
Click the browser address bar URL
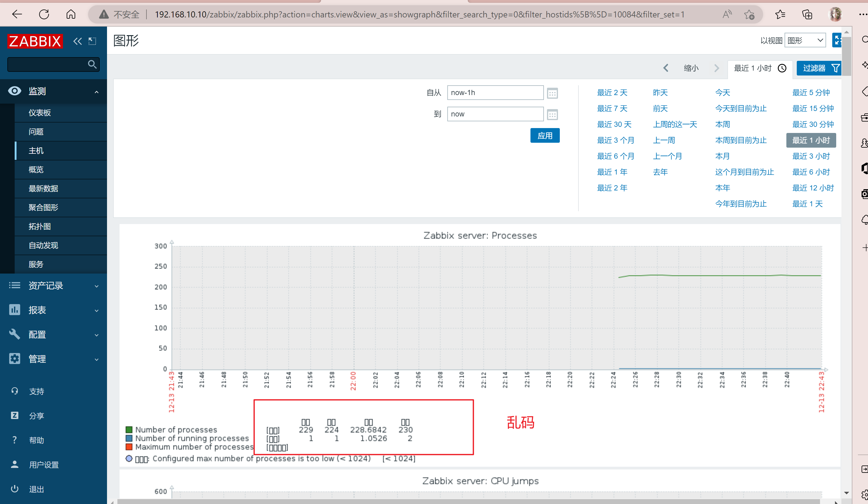[x=419, y=14]
